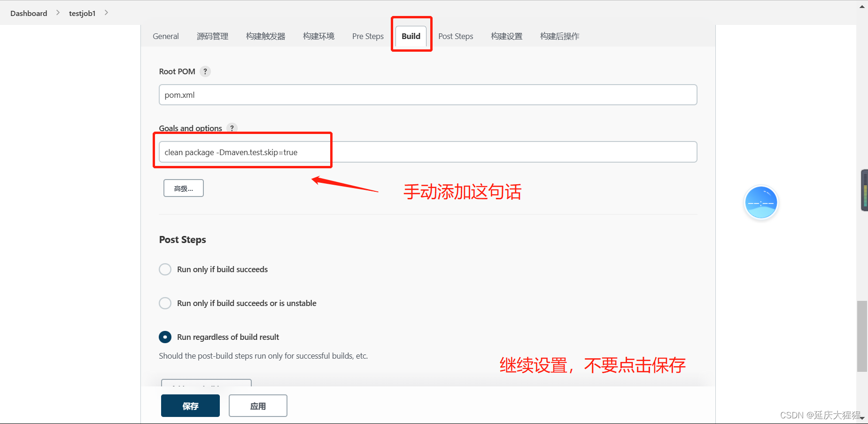Viewport: 868px width, 424px height.
Task: Switch to the Build tab
Action: pos(411,36)
